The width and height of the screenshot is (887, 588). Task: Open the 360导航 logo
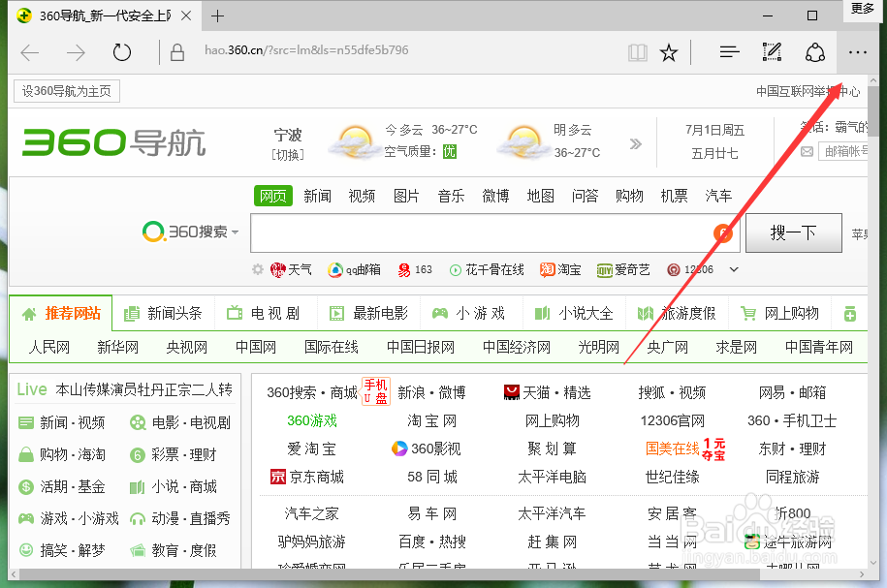tap(113, 141)
